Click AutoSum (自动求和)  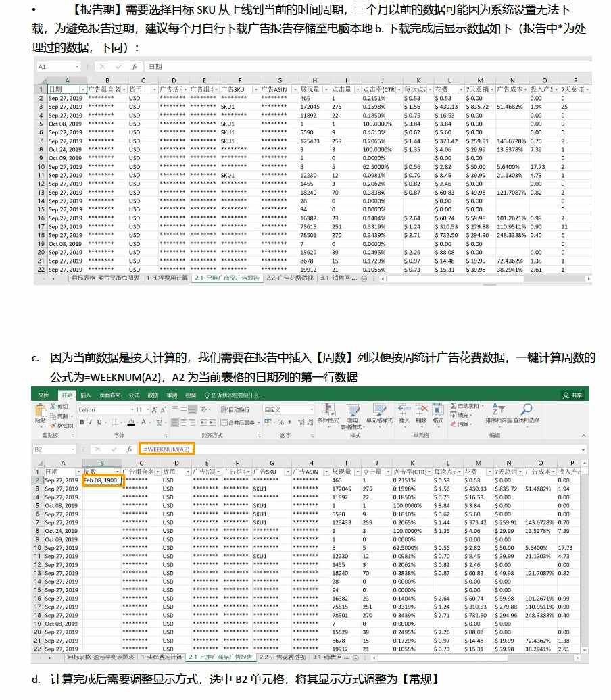(467, 406)
